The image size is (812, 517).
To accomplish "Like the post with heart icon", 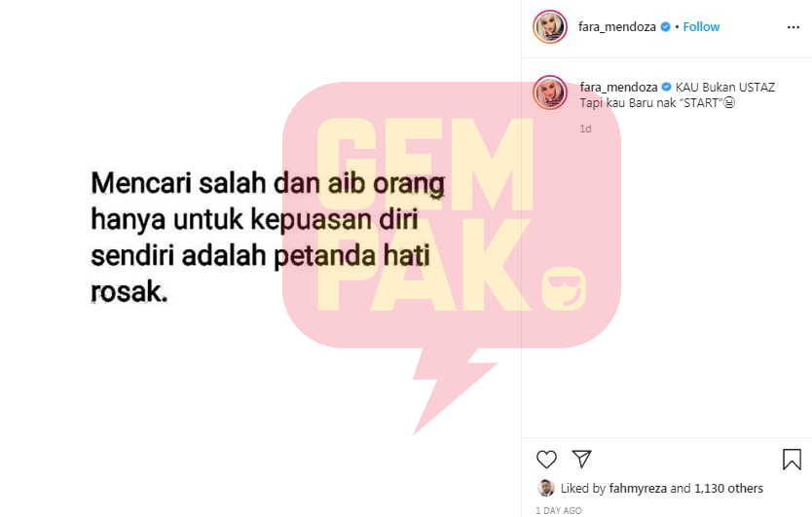I will click(x=546, y=459).
